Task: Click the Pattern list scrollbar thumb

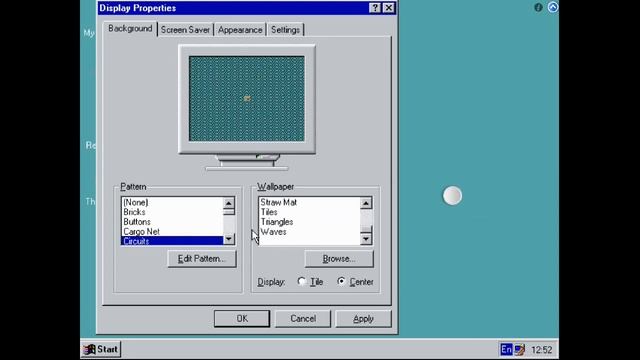Action: tap(229, 211)
